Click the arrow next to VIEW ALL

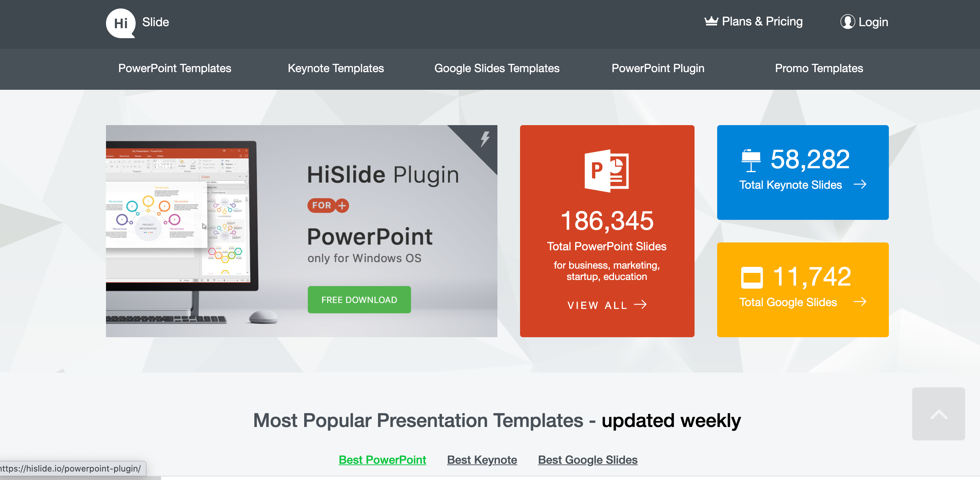click(x=640, y=305)
